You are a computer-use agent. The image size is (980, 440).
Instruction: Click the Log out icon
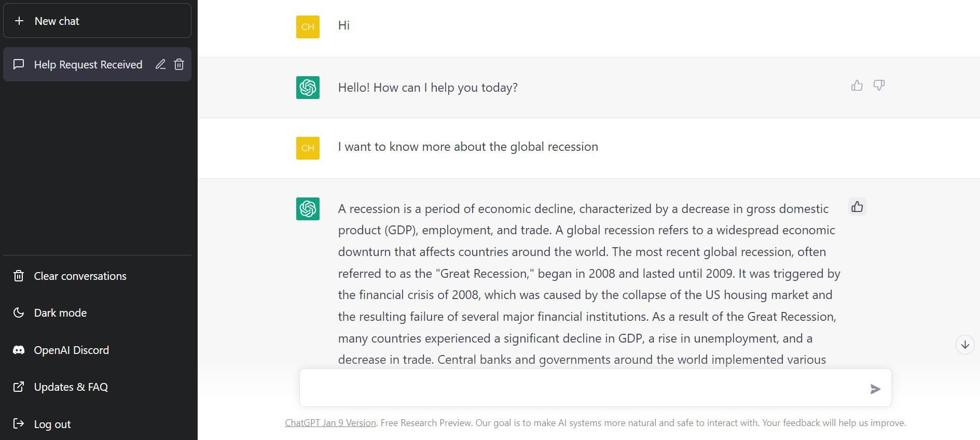coord(19,424)
